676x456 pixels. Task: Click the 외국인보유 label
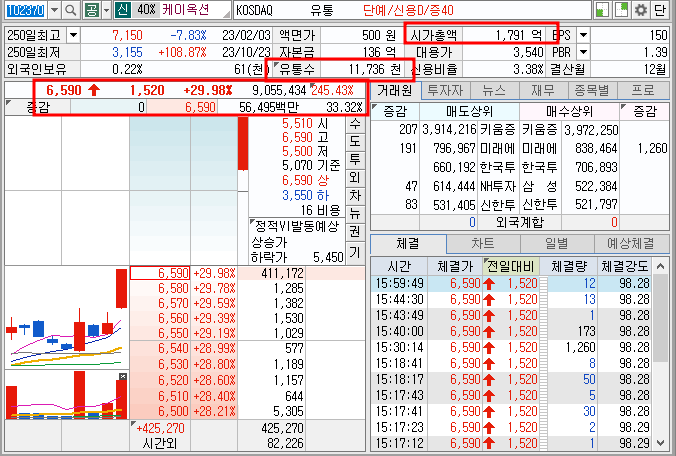click(37, 69)
